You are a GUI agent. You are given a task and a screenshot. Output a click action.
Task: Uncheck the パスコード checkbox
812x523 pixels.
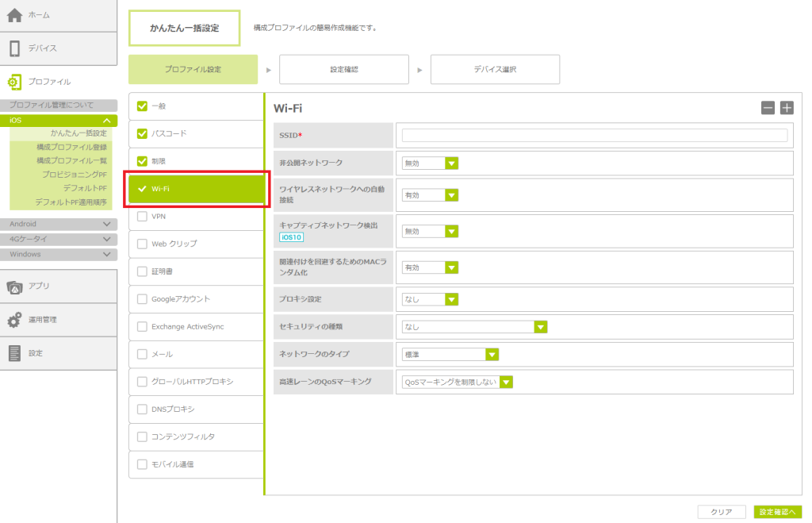[x=143, y=133]
